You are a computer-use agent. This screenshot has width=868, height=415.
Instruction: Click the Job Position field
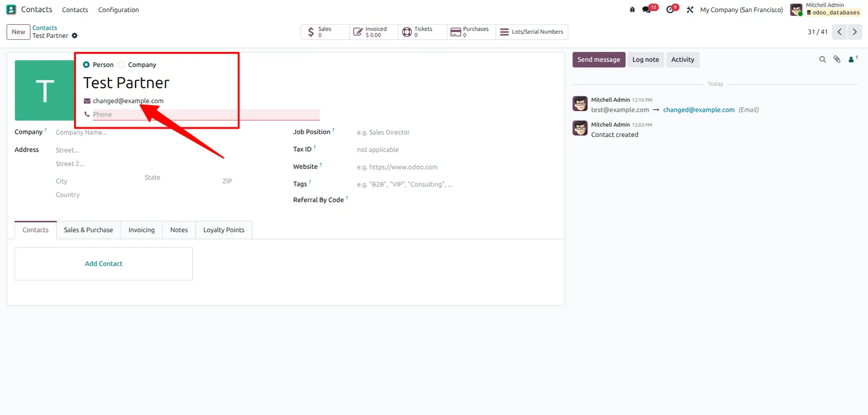pyautogui.click(x=457, y=132)
